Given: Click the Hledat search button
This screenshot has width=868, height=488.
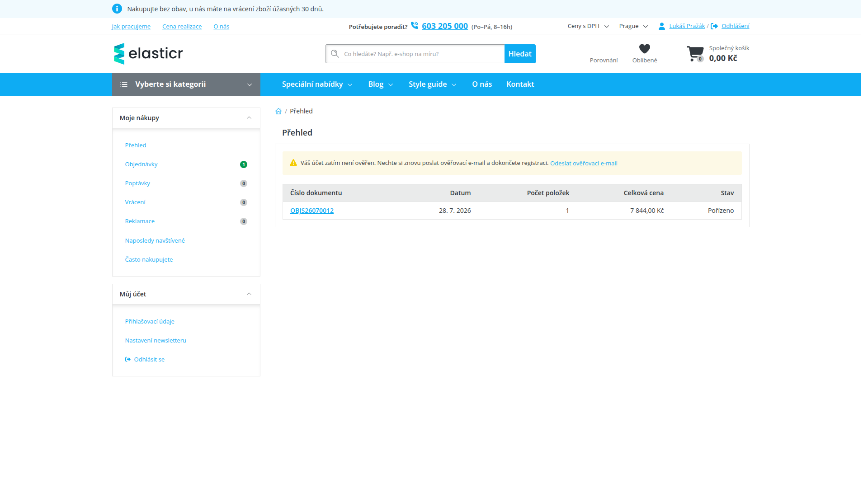Looking at the screenshot, I should pos(520,54).
